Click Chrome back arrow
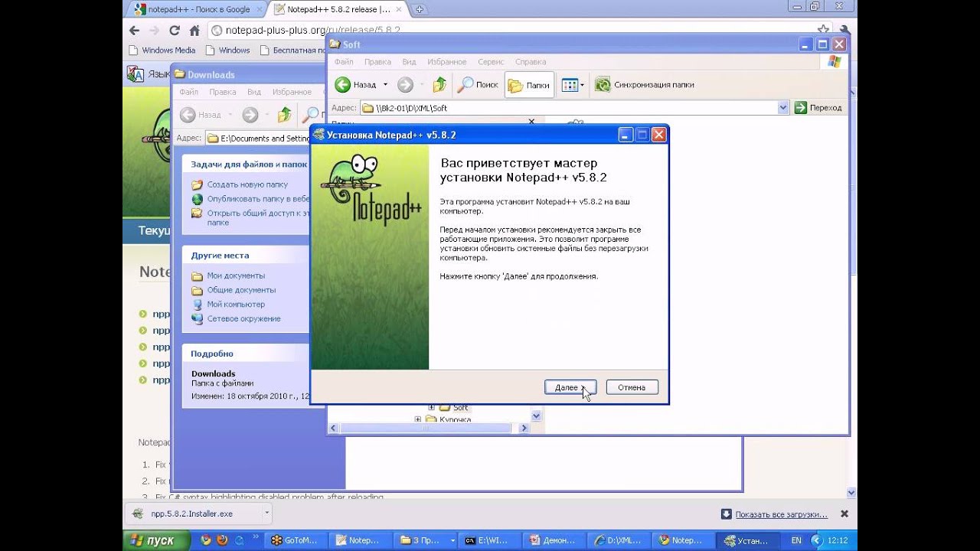This screenshot has width=980, height=551. point(135,31)
